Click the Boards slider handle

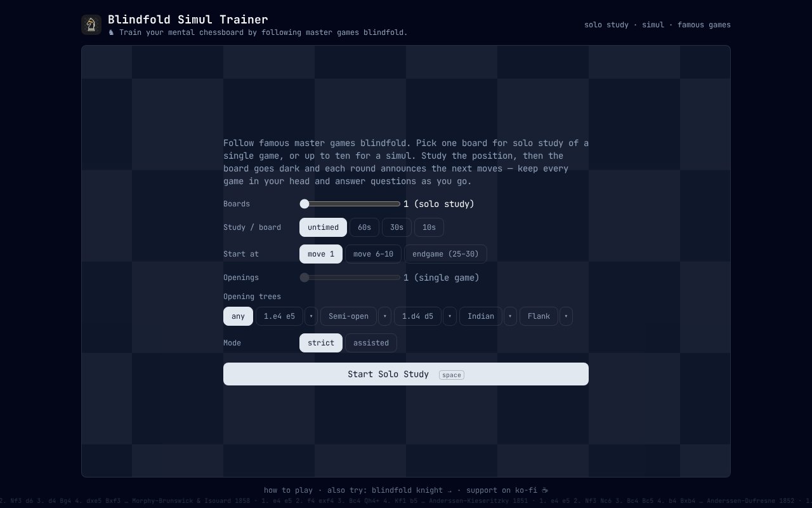tap(304, 204)
